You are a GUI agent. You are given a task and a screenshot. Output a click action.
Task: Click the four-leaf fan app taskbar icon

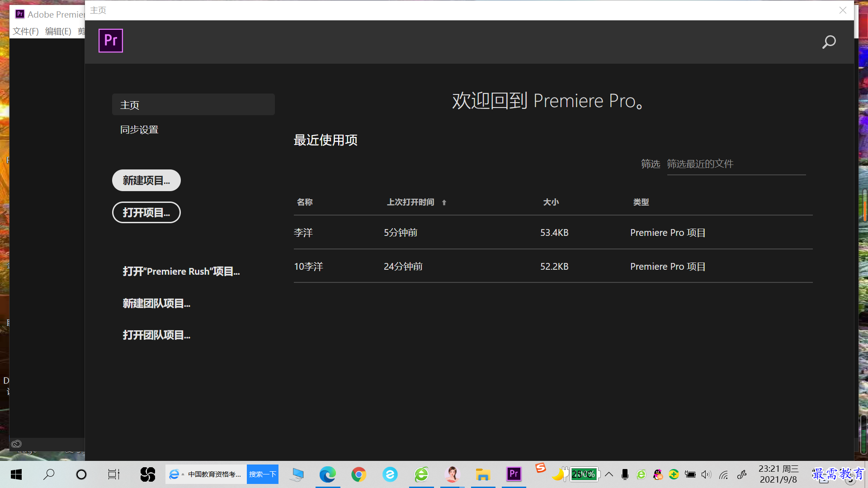point(148,474)
